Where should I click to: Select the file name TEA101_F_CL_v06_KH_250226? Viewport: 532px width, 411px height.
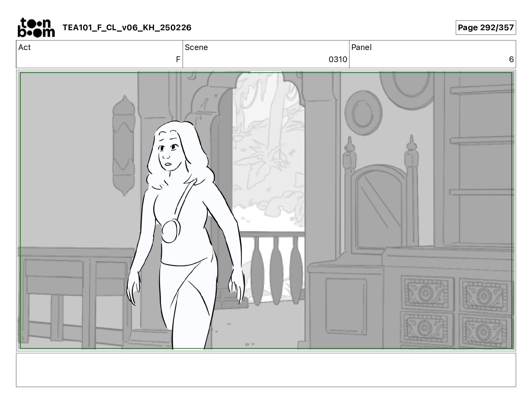pos(127,28)
